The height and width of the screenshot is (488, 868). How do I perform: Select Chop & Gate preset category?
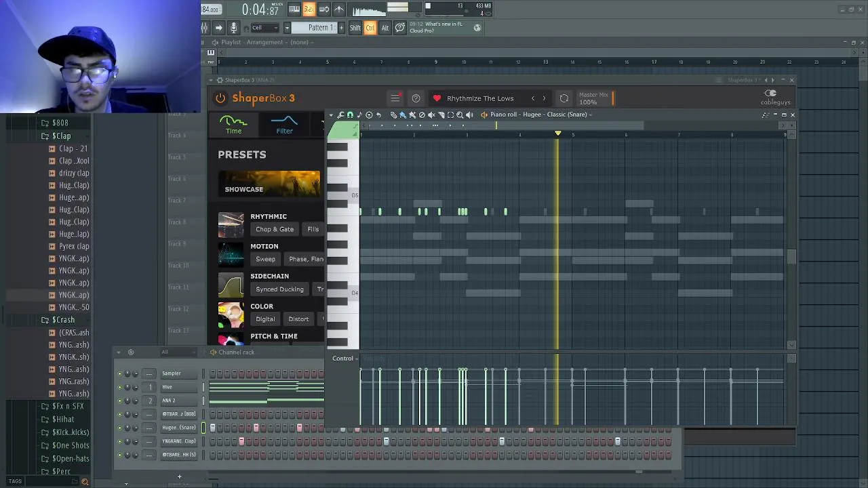[x=275, y=229]
